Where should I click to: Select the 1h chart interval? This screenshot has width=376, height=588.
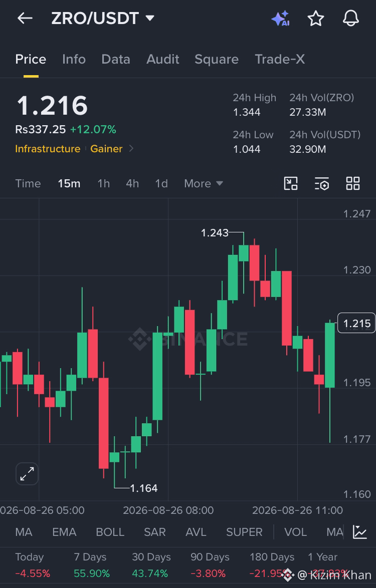(x=104, y=183)
